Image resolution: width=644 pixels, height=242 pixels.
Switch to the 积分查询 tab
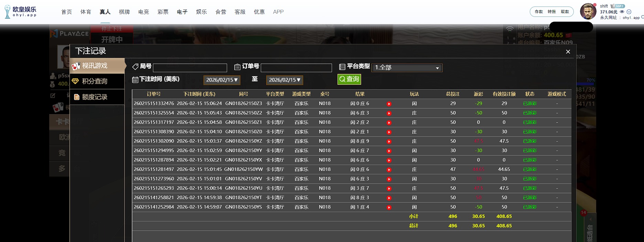(97, 81)
